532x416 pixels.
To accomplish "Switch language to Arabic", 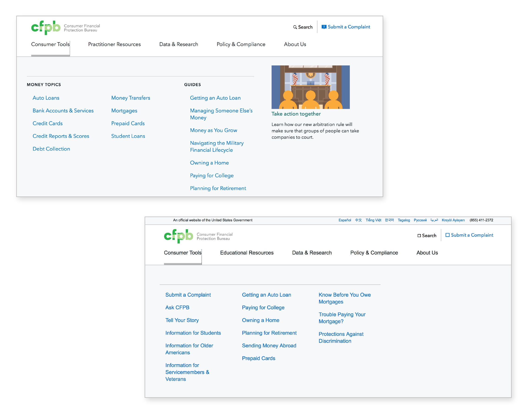I will coord(434,220).
